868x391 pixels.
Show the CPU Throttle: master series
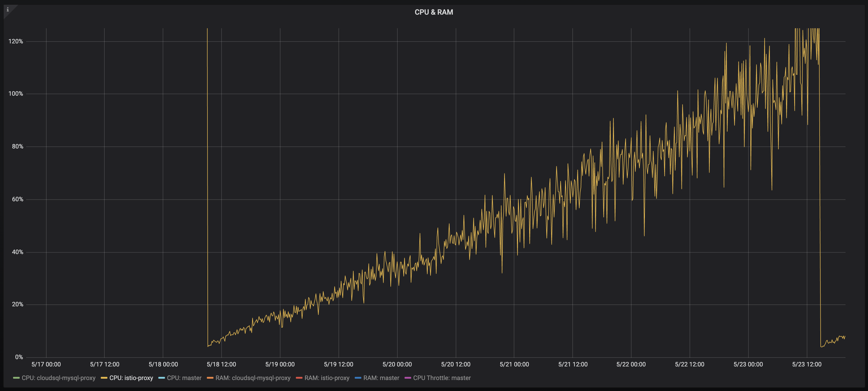(x=442, y=378)
